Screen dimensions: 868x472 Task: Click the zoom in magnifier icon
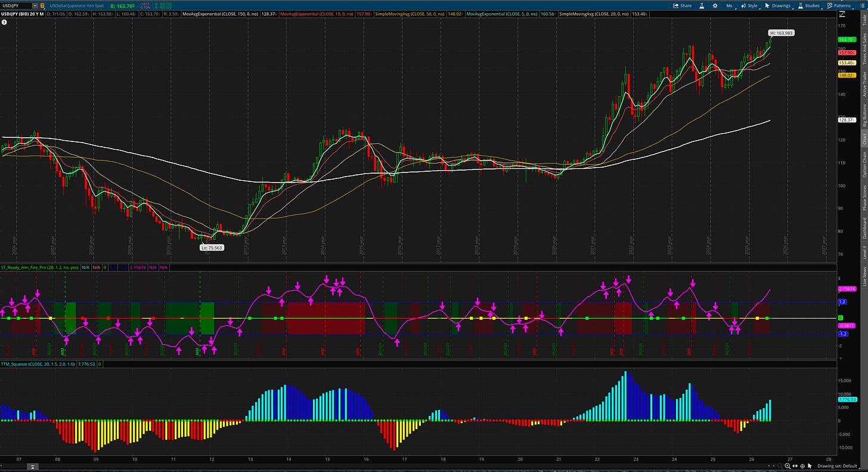click(788, 466)
